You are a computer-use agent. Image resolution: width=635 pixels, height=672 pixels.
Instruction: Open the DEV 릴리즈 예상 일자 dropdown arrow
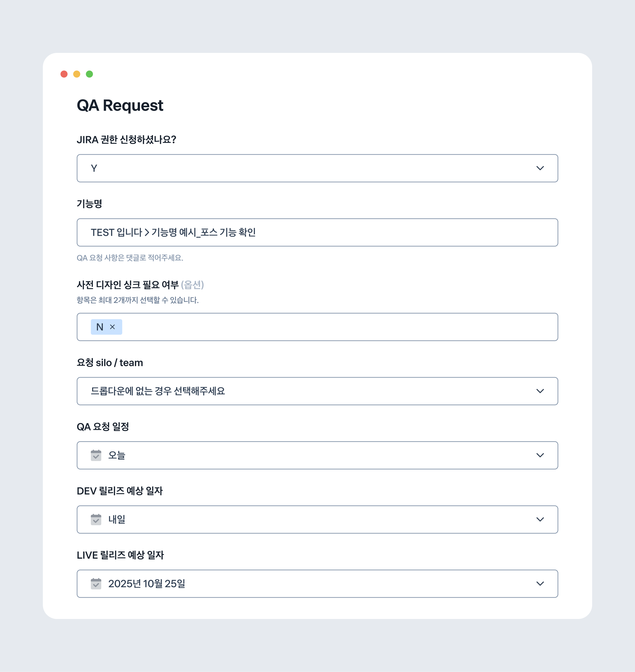540,519
